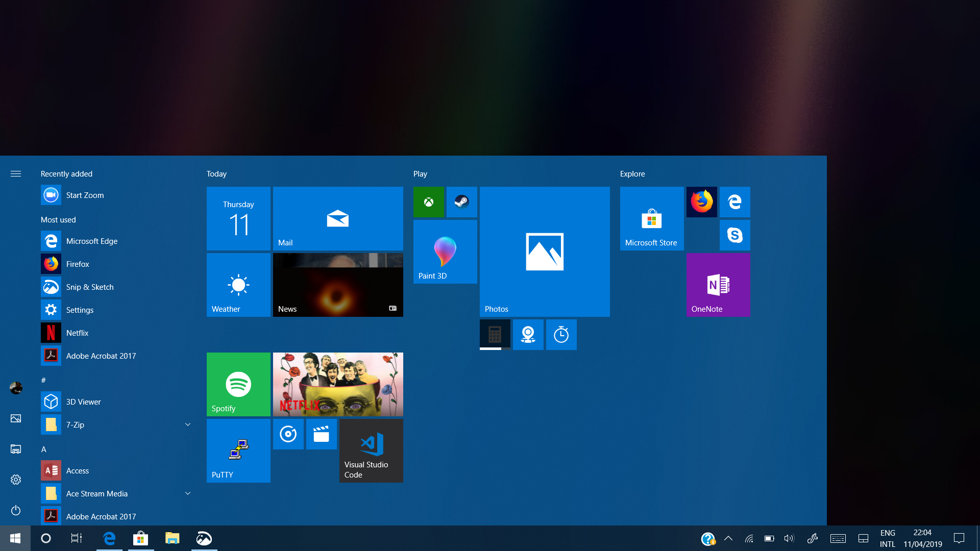Open Windows Ink Workspace pen icon
This screenshot has height=551, width=980.
tap(813, 538)
